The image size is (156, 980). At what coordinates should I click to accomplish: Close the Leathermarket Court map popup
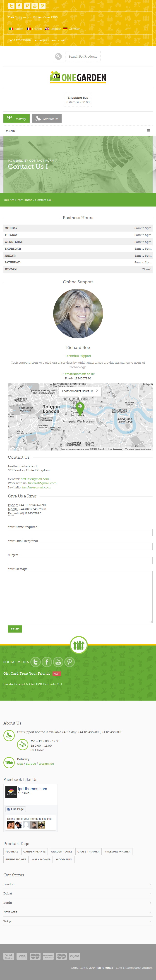pos(97,390)
